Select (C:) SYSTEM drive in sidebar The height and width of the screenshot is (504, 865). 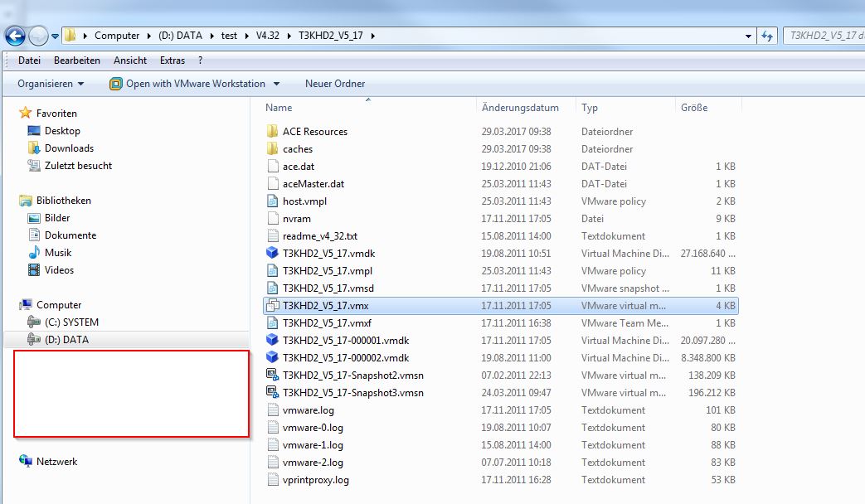click(71, 322)
